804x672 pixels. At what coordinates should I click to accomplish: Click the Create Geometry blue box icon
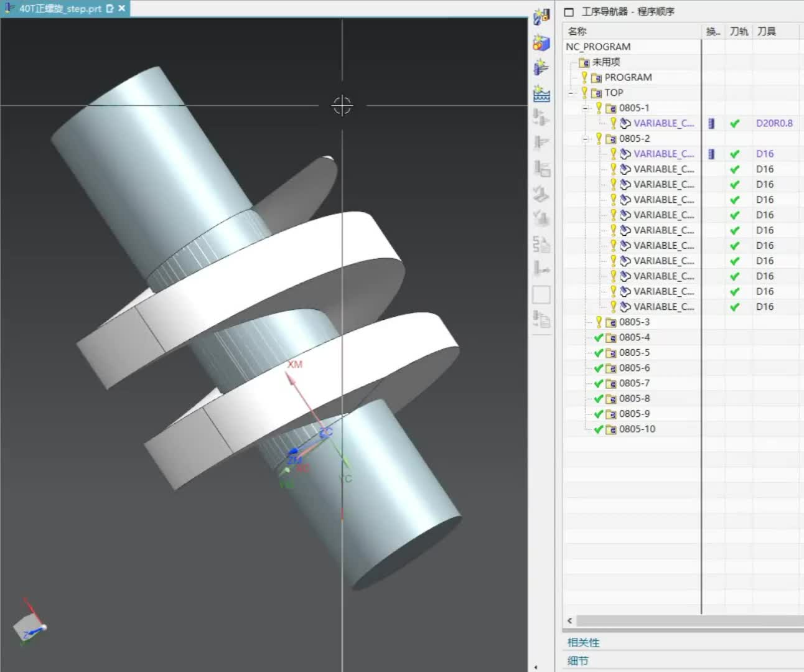tap(541, 42)
